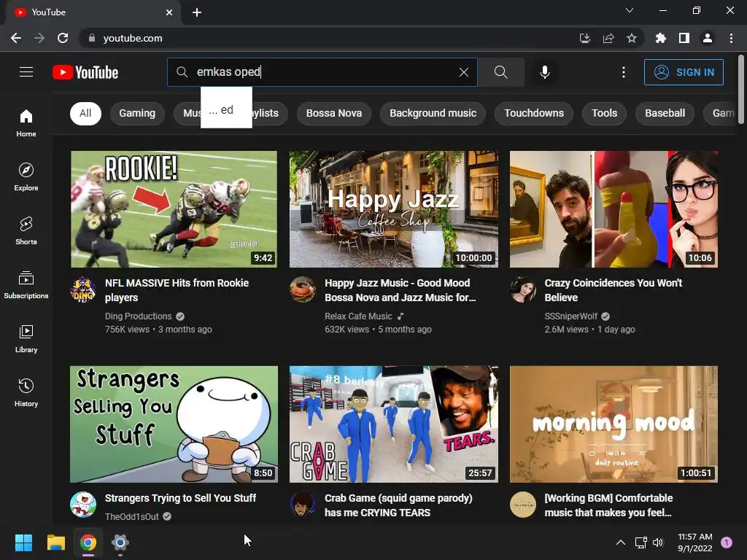Open morning mood video thumbnail
The width and height of the screenshot is (747, 560).
click(614, 424)
